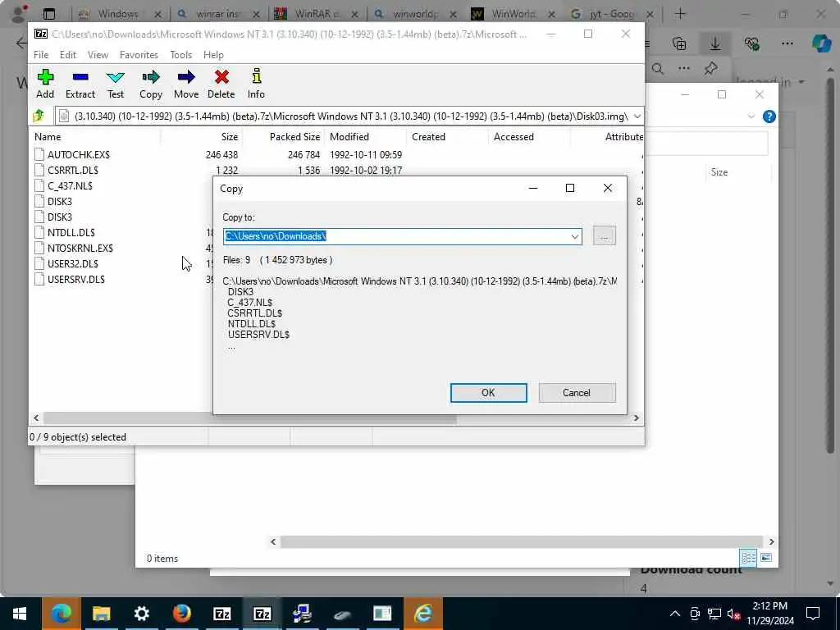This screenshot has height=630, width=840.
Task: Click the muted volume tray icon
Action: click(x=733, y=614)
